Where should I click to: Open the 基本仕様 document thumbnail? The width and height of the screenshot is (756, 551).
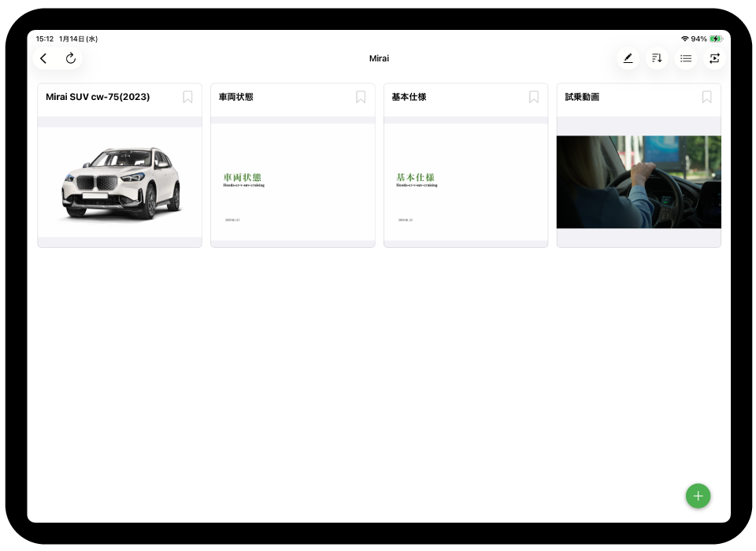(465, 182)
